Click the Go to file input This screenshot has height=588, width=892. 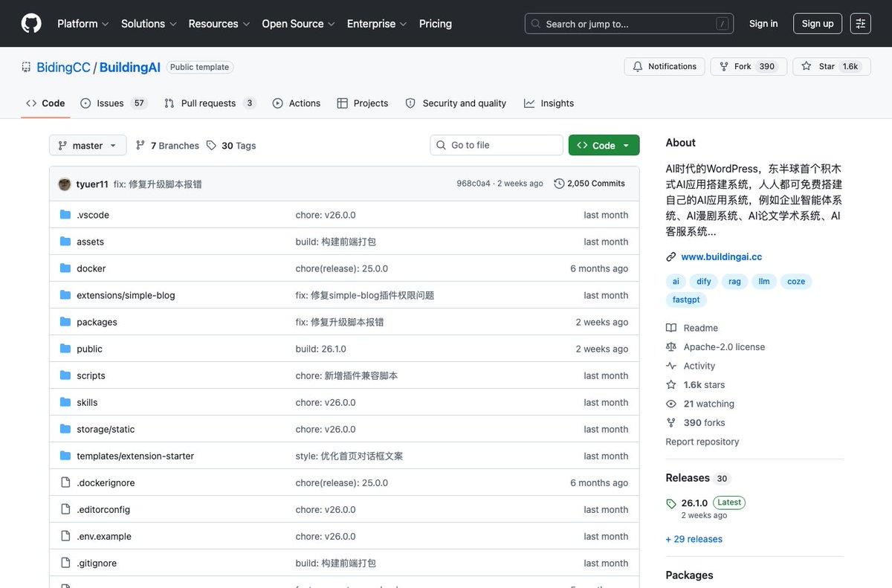(x=497, y=145)
